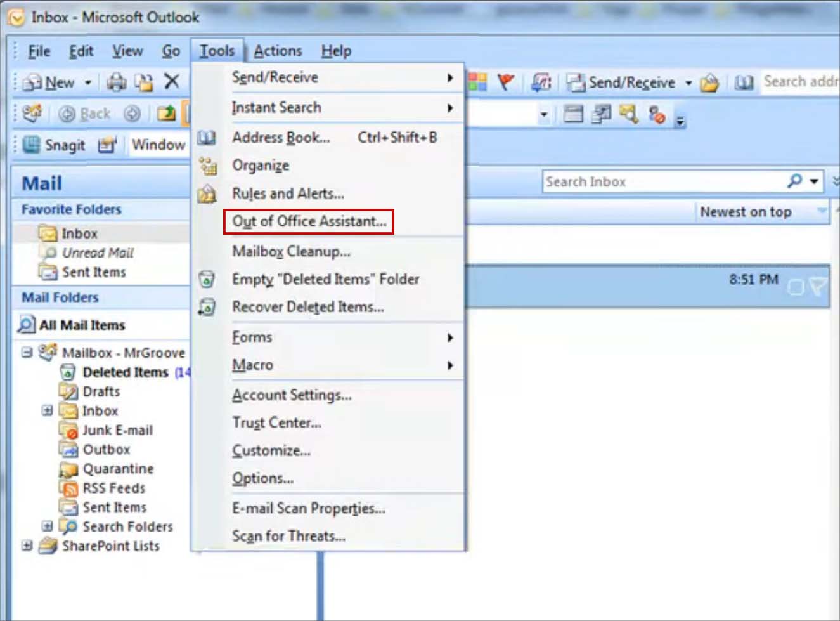
Task: Click the Print icon in the toolbar
Action: pos(116,82)
